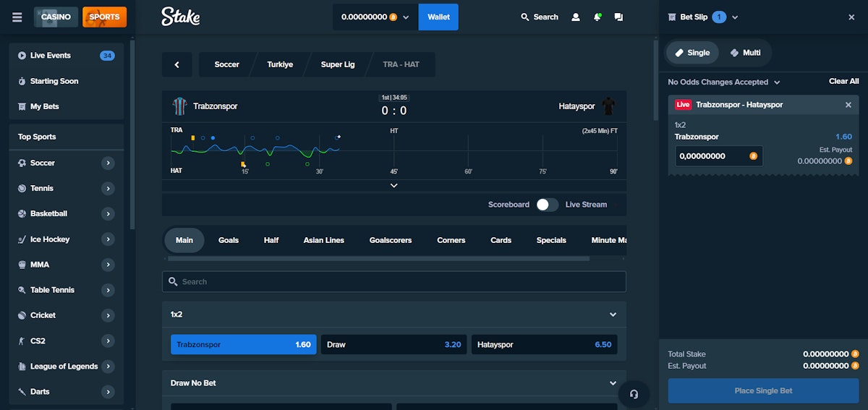
Task: Expand Basketball submenu arrow in sidebar
Action: coord(109,214)
